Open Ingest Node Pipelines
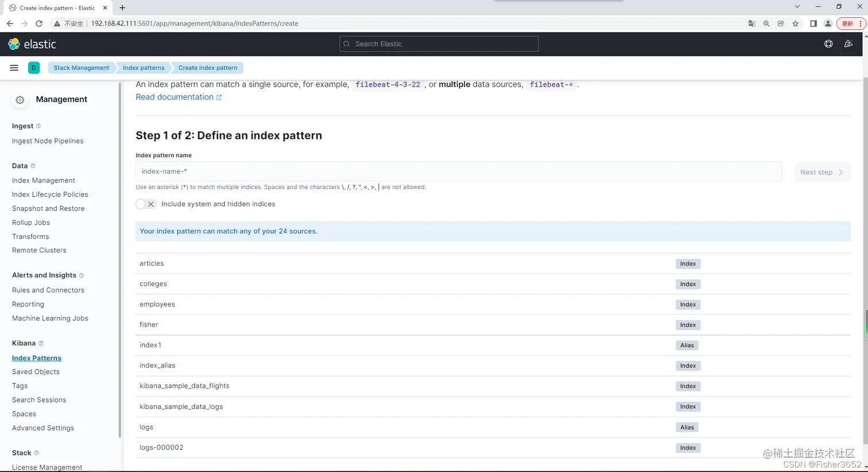Viewport: 868px width, 472px height. [48, 141]
